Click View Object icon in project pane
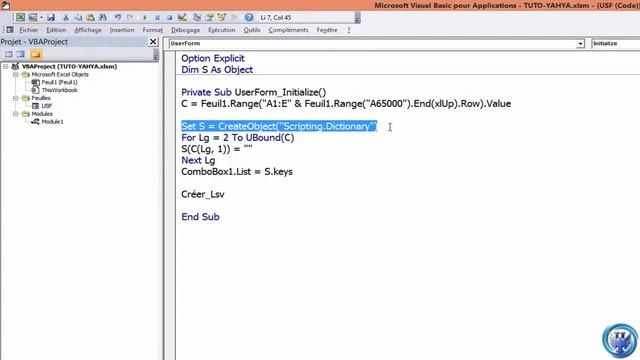 [21, 54]
